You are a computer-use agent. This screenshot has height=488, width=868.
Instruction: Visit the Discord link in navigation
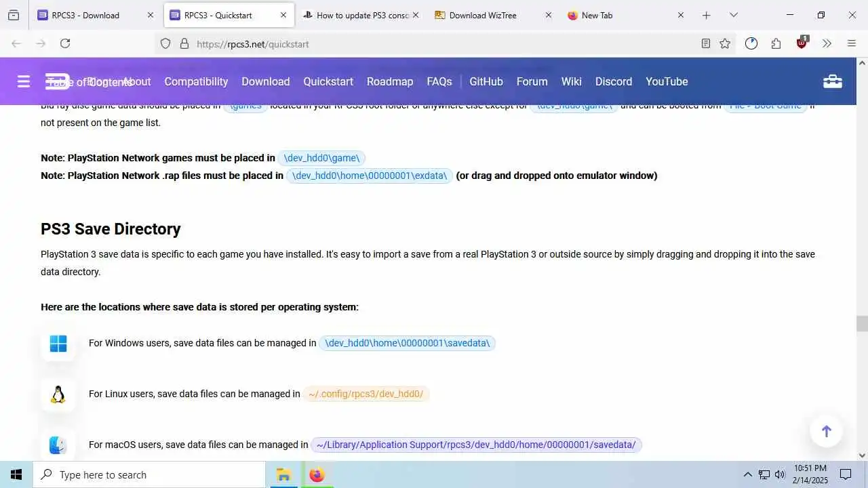(614, 81)
